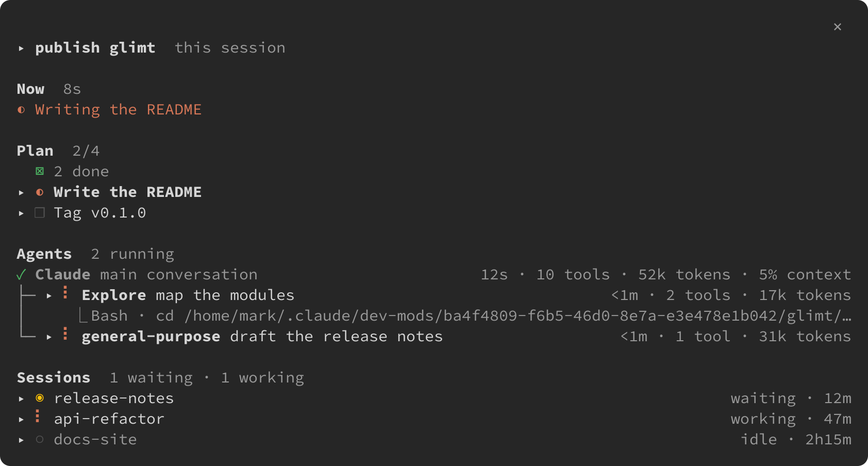Viewport: 868px width, 466px height.
Task: Click the working spinner icon for api-refactor
Action: click(38, 417)
